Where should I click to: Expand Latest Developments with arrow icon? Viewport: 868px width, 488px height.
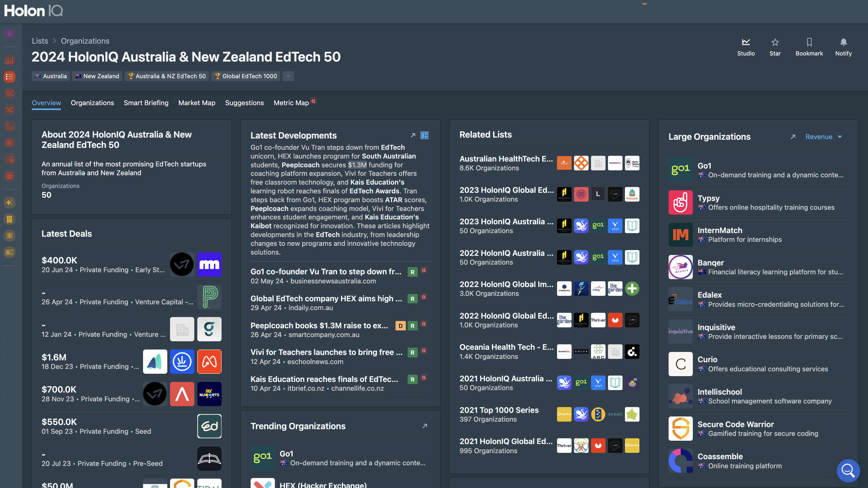click(x=413, y=135)
